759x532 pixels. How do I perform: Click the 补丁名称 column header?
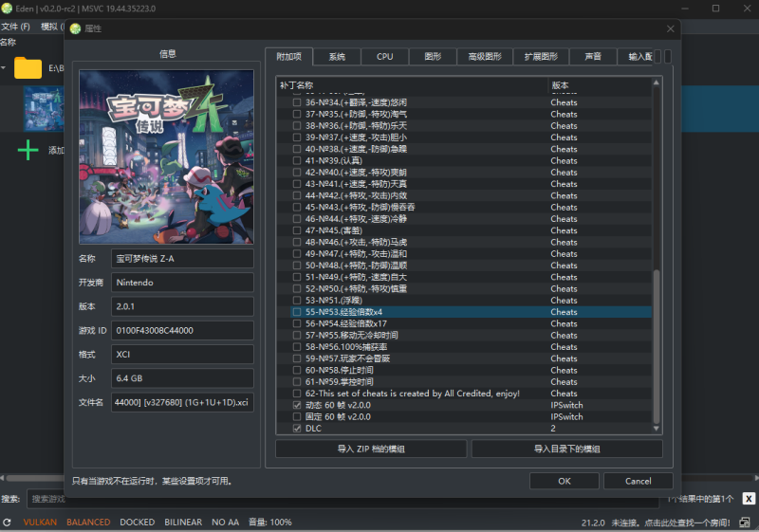click(x=413, y=85)
